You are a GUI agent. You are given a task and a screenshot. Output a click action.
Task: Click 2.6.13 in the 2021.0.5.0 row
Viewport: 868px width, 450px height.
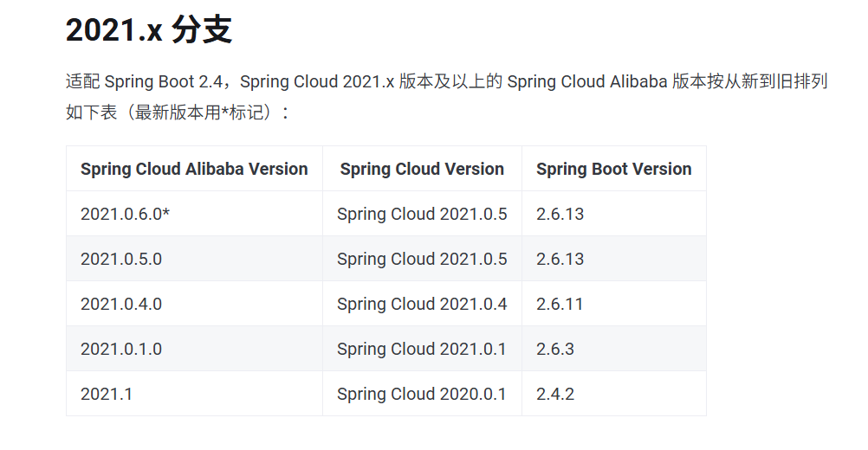pos(560,259)
